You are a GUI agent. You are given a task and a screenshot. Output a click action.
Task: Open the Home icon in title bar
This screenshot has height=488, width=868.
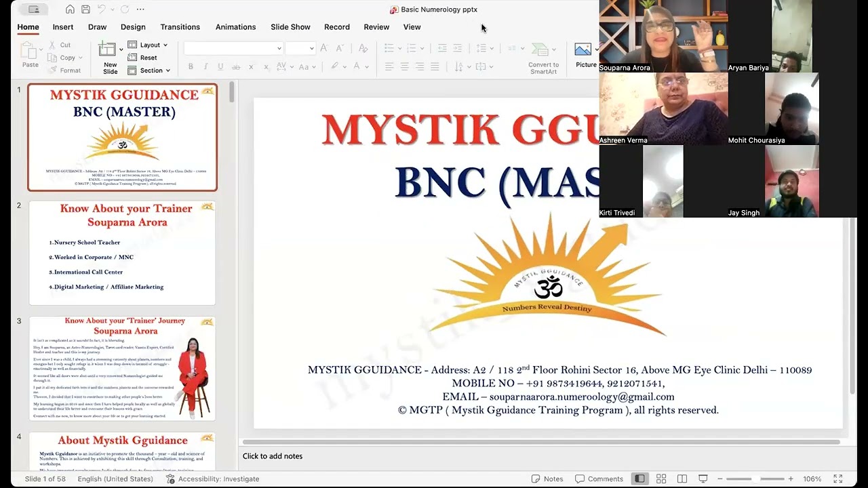(x=70, y=9)
